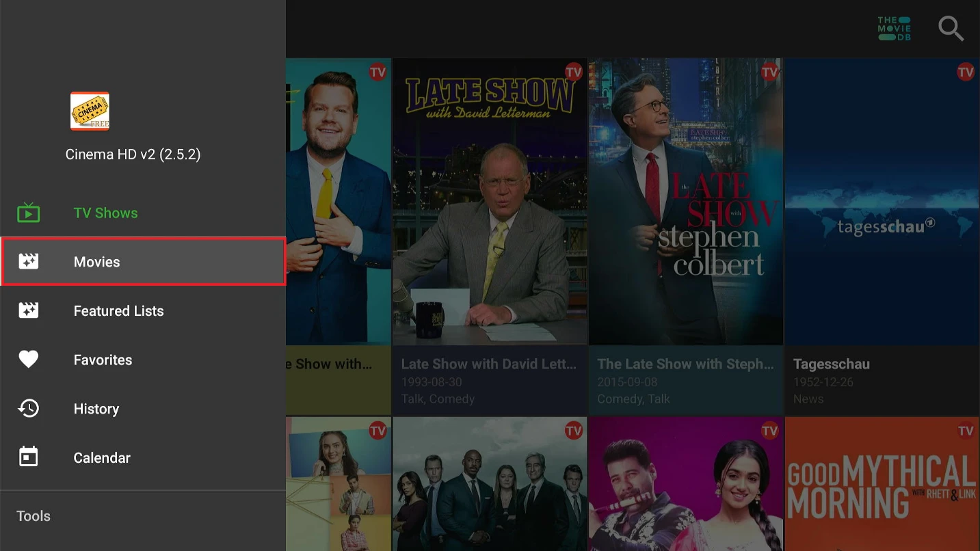Click the Cinema HD app logo

[90, 111]
